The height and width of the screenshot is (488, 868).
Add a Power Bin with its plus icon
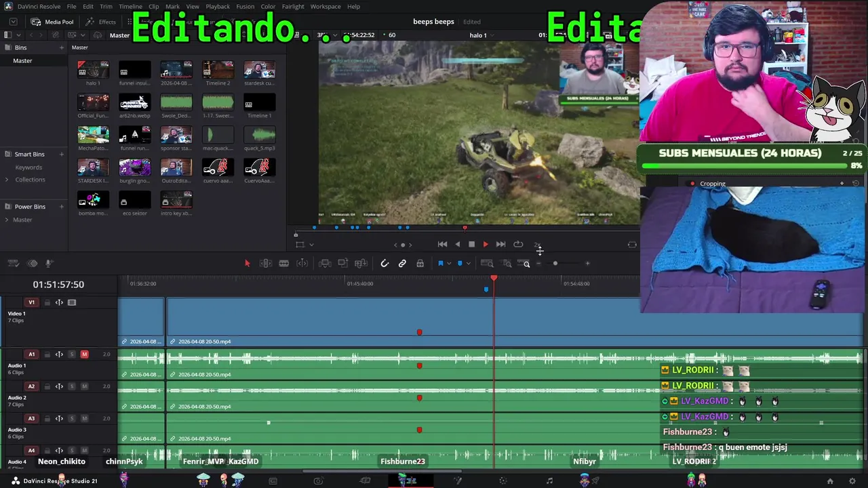pos(61,207)
